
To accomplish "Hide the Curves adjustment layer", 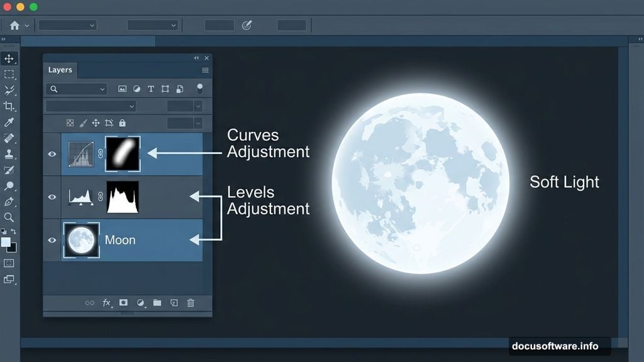I will pos(52,154).
